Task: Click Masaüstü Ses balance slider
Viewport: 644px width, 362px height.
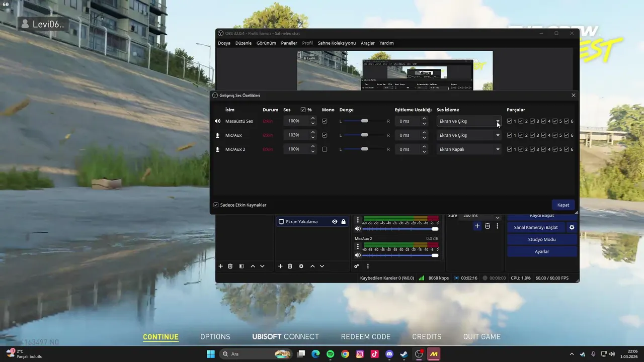Action: (365, 121)
